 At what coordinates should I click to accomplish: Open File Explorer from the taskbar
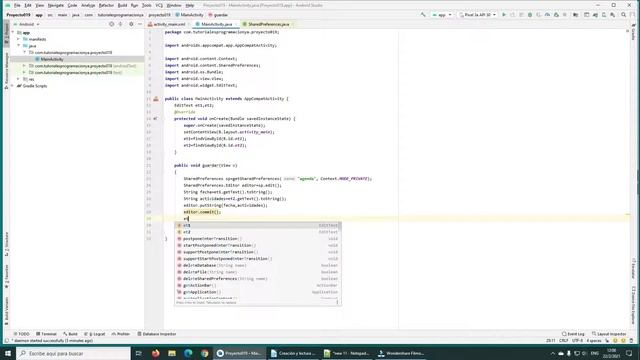click(172, 353)
